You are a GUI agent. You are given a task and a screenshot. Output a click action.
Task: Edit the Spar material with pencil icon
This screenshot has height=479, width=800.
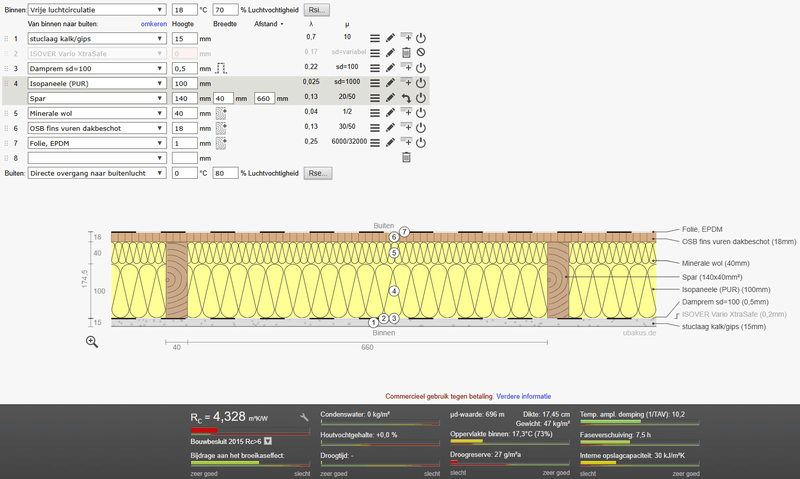[x=390, y=98]
